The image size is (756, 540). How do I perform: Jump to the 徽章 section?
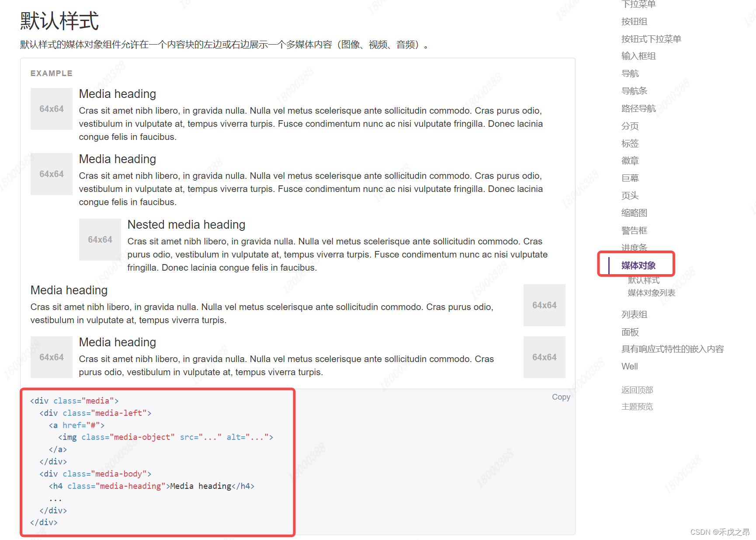click(x=630, y=160)
